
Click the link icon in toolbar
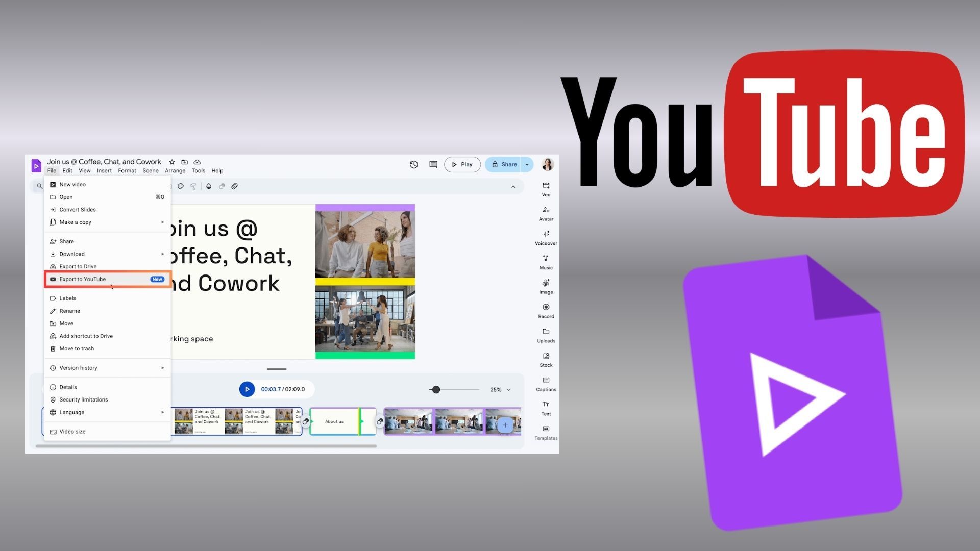coord(235,186)
